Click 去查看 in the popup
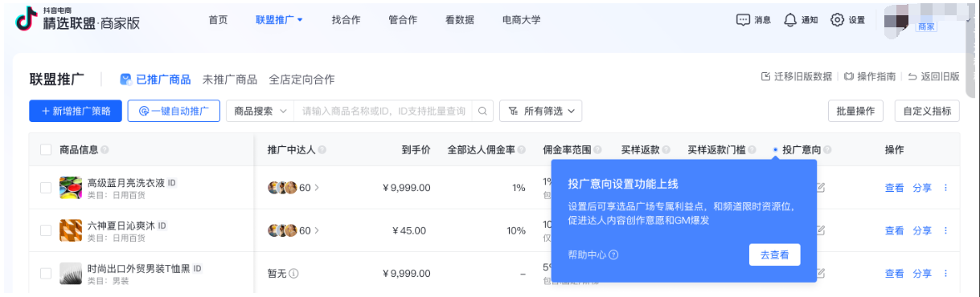 pyautogui.click(x=774, y=254)
